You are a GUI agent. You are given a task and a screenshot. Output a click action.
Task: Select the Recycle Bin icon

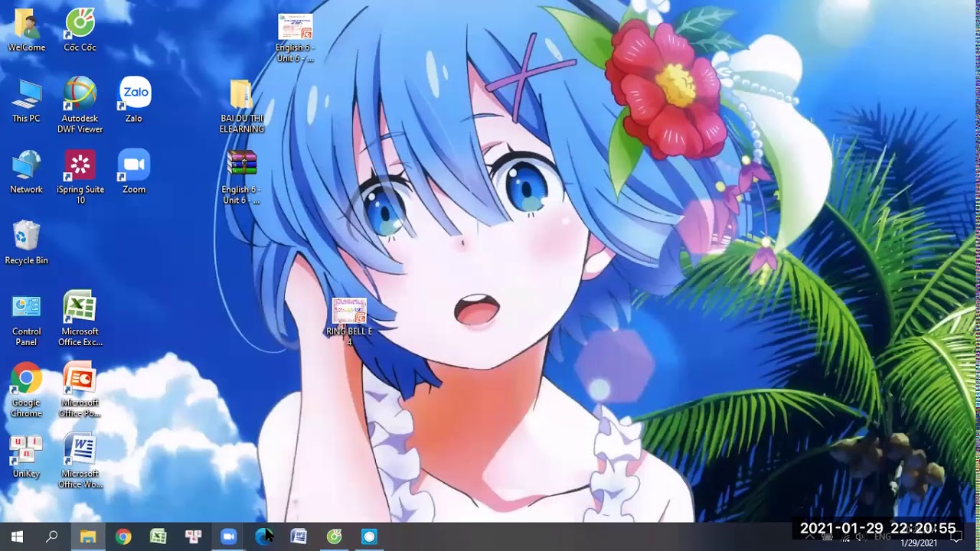tap(27, 243)
